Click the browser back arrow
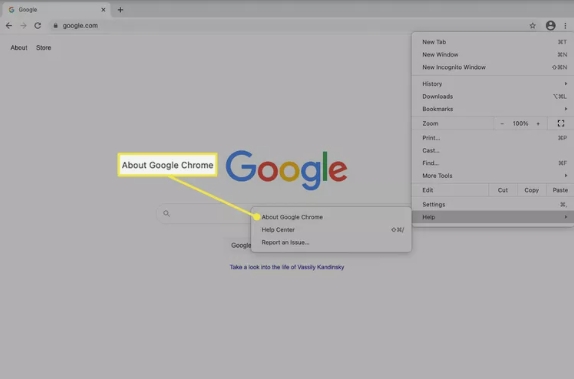Viewport: 574px width, 379px height. click(x=9, y=26)
